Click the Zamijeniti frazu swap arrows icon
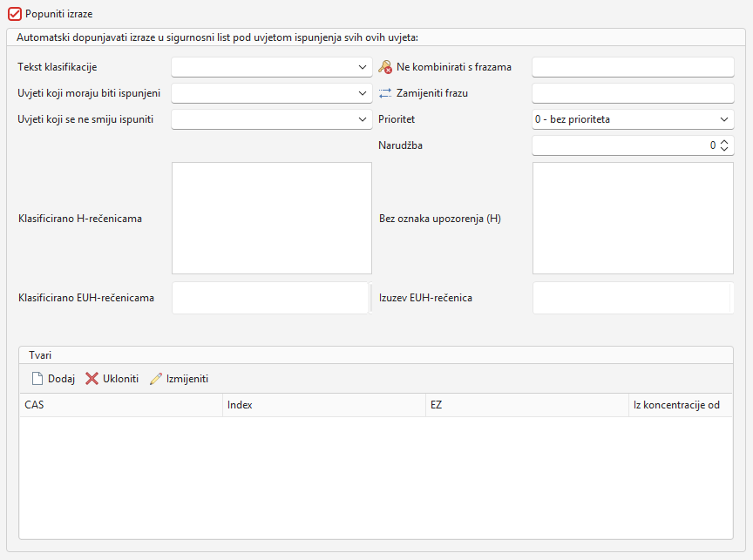This screenshot has width=753, height=560. pos(385,93)
